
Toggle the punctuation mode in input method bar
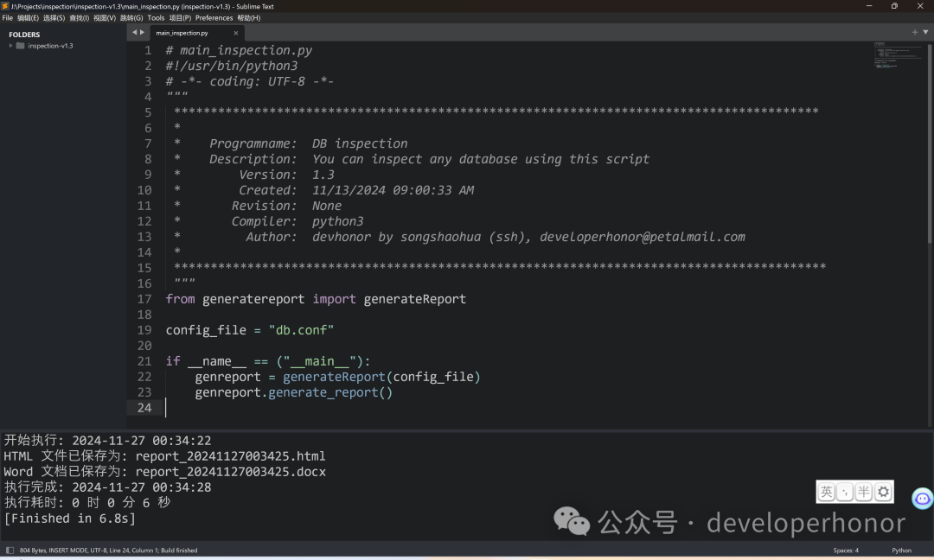point(845,492)
